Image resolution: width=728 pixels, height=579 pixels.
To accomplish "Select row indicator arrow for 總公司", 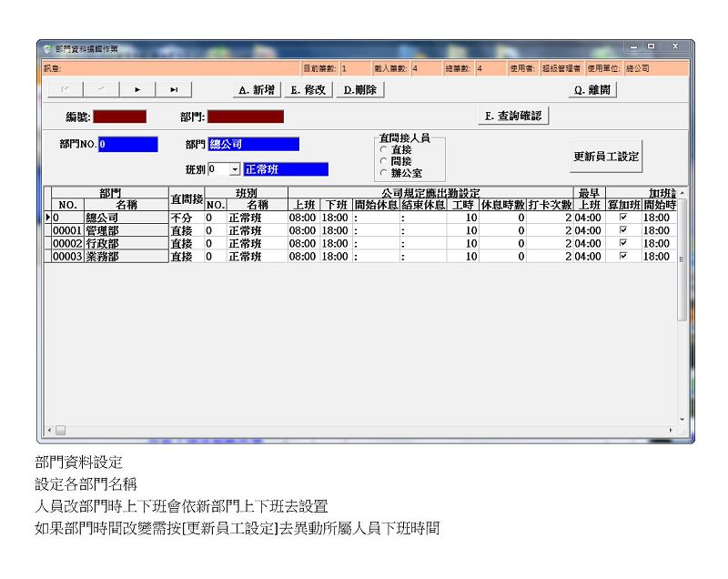I will point(47,218).
